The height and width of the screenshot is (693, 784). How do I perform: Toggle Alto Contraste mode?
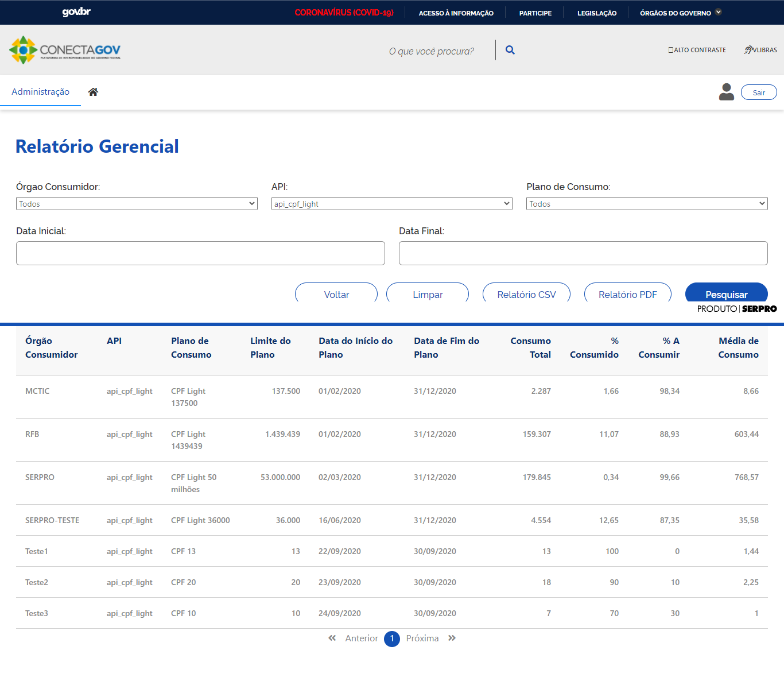[697, 50]
